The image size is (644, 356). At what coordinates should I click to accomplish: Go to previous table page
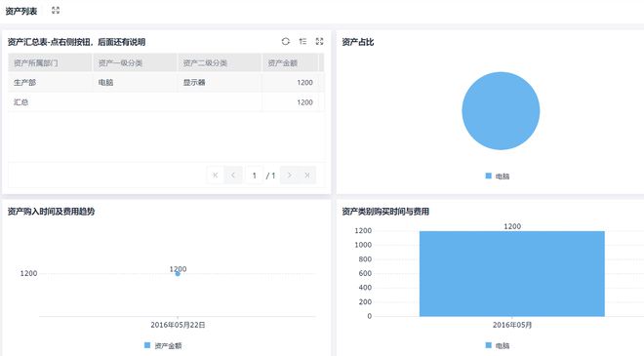coord(233,176)
